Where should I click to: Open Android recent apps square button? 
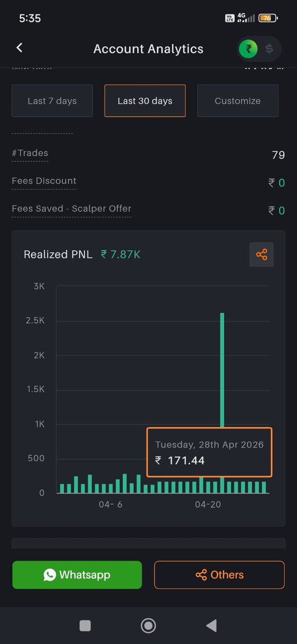point(85,625)
